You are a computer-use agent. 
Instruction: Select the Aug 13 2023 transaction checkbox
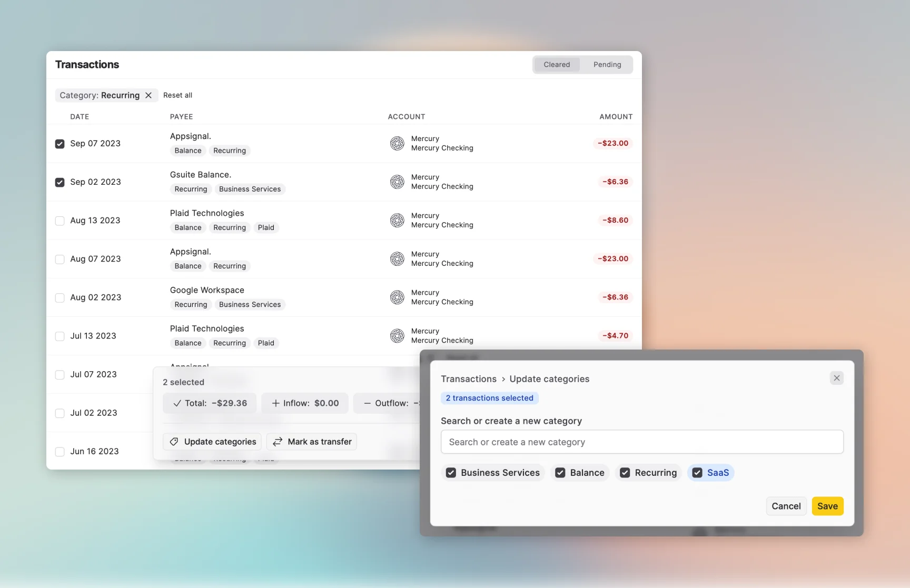[x=60, y=221]
